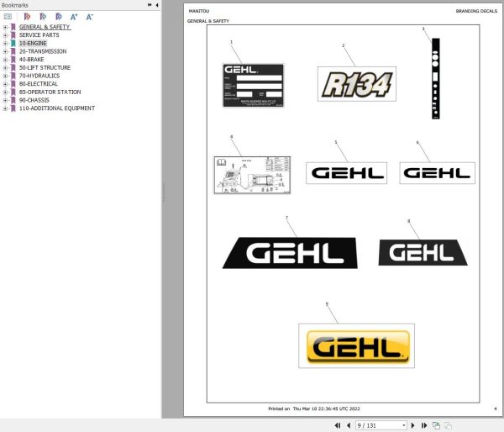Click the panel splitter grip handle
The width and height of the screenshot is (504, 432).
click(x=164, y=192)
